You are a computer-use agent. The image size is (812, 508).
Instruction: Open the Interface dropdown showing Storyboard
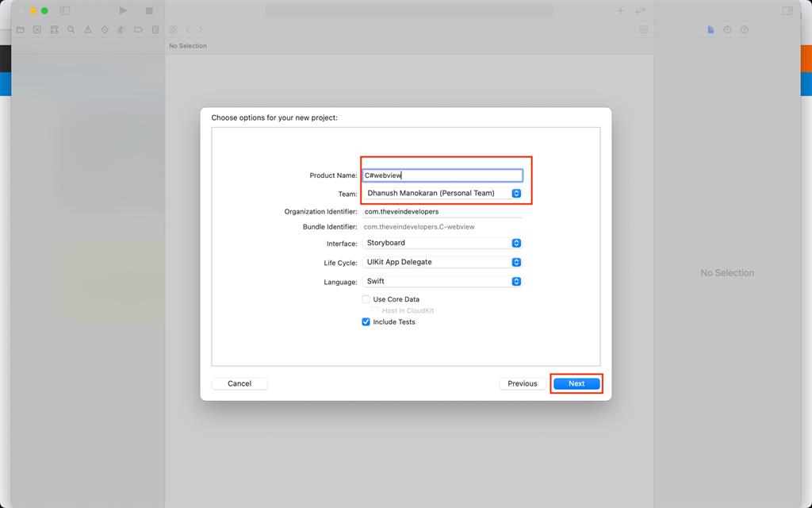click(x=515, y=243)
